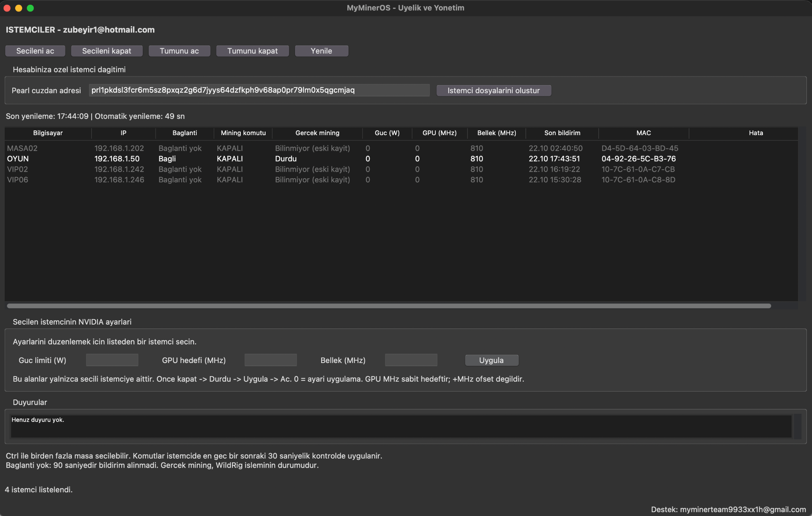Screen dimensions: 812x516
Task: Click the Mining komutu column header
Action: tap(243, 133)
